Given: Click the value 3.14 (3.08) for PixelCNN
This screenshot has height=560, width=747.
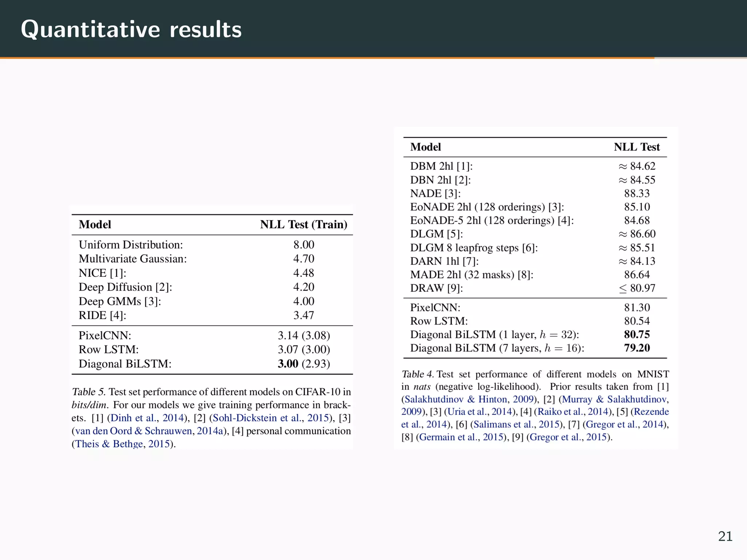Looking at the screenshot, I should click(x=304, y=335).
